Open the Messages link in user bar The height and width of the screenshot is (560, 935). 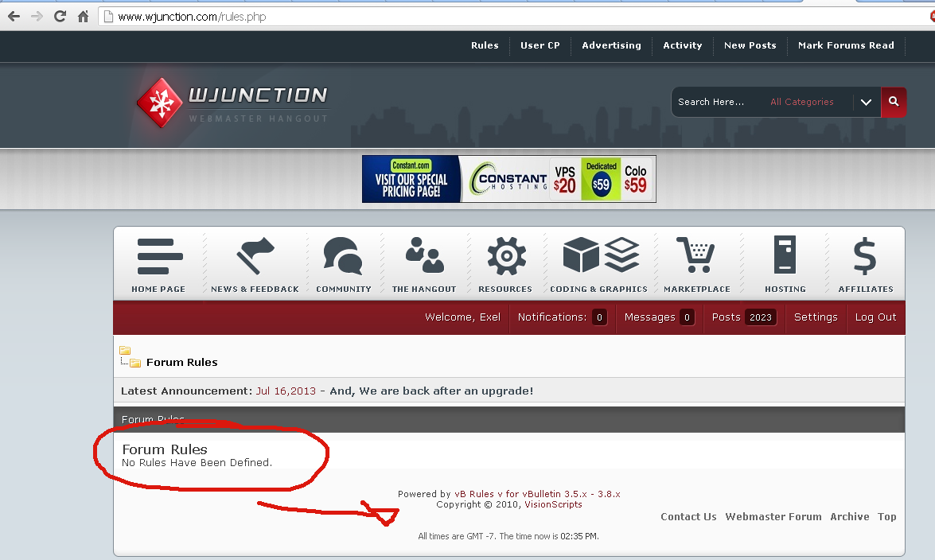click(650, 317)
